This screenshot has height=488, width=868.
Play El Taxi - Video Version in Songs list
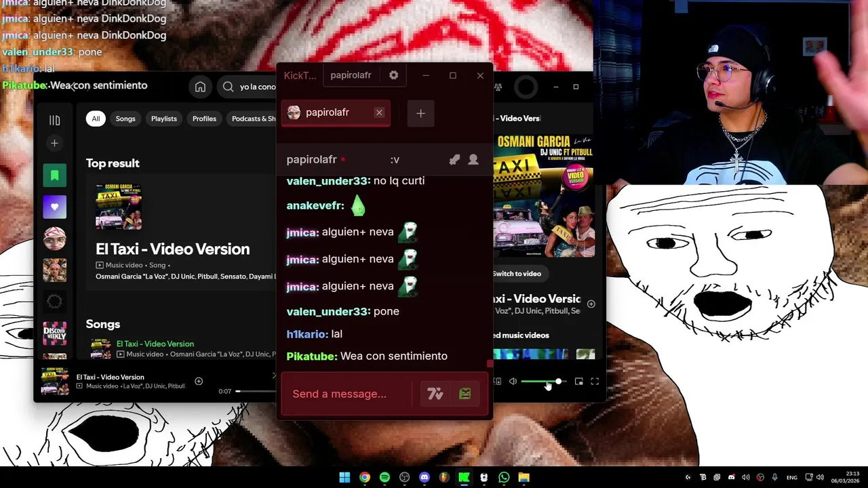[155, 344]
